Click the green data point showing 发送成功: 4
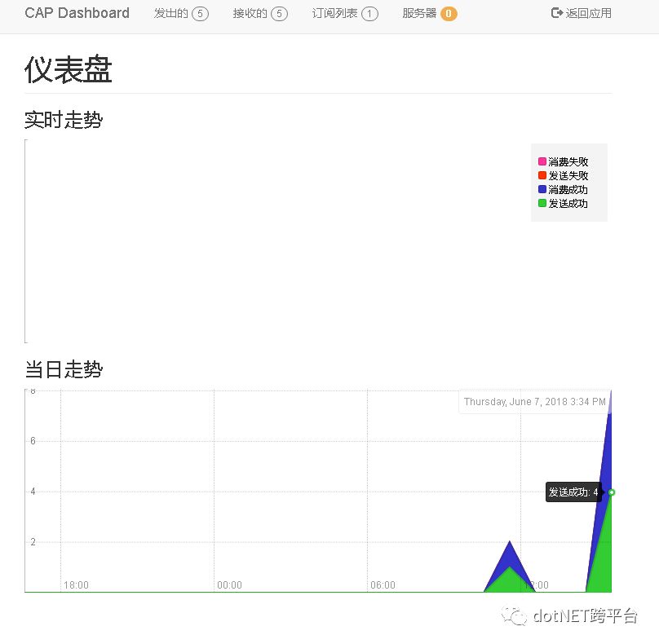Screen dimensions: 659x644 point(611,492)
